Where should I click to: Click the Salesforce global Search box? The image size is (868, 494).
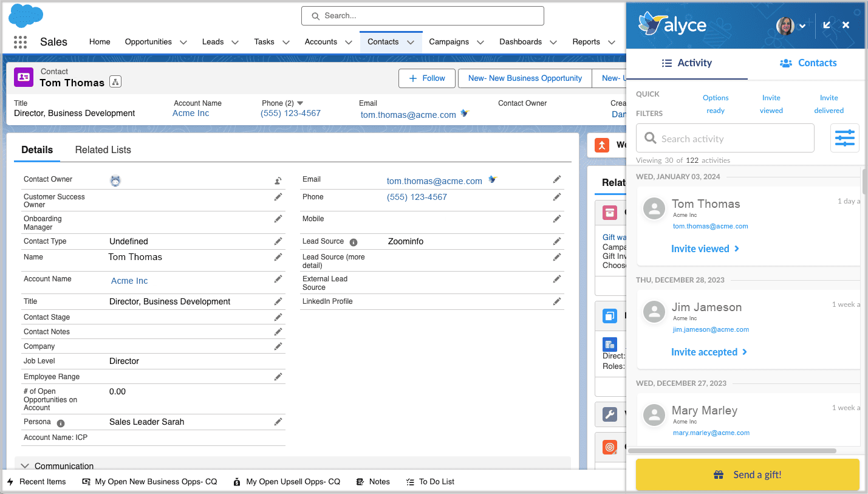coord(423,16)
